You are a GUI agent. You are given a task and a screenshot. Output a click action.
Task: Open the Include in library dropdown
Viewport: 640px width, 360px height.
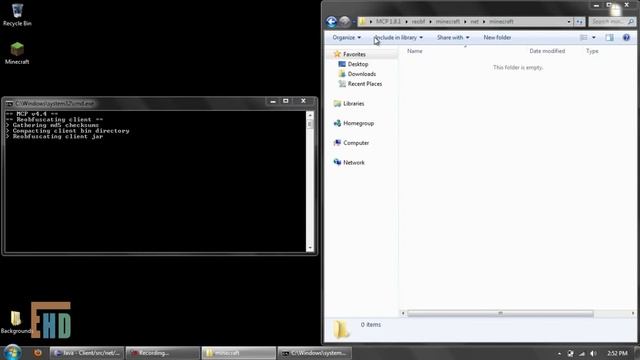click(x=398, y=38)
